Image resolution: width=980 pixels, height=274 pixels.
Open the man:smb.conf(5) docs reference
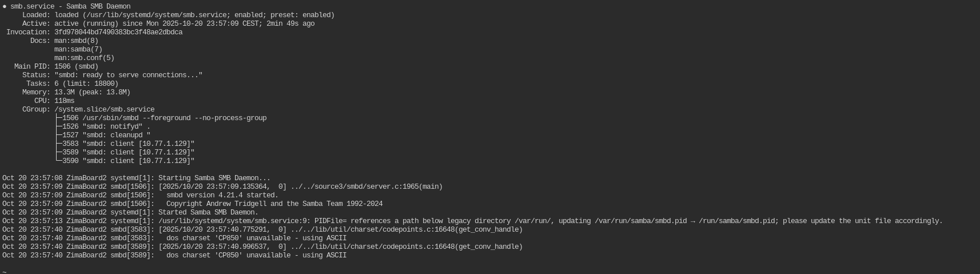(x=84, y=58)
